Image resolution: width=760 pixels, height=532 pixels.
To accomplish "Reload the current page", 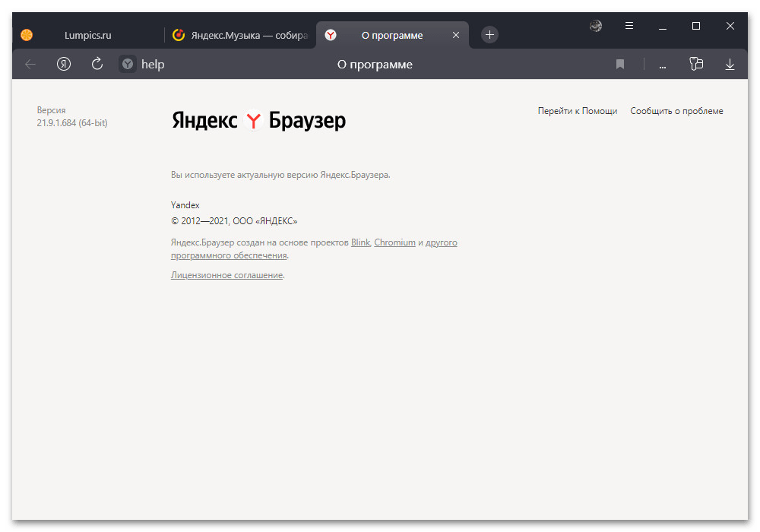I will (97, 65).
